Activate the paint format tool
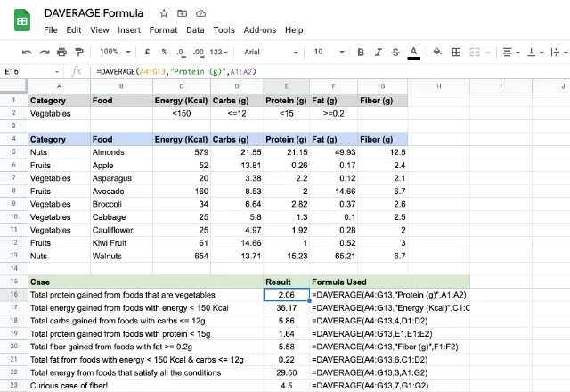570x392 pixels. [79, 53]
